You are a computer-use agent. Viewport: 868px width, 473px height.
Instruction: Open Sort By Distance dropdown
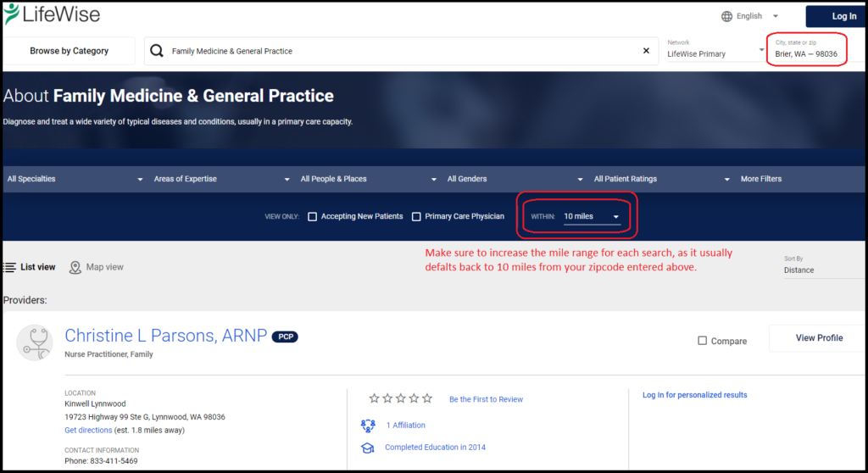pyautogui.click(x=822, y=270)
